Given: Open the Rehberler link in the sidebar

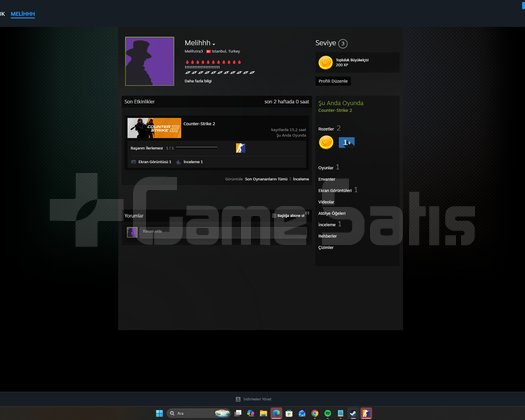Looking at the screenshot, I should [x=327, y=236].
